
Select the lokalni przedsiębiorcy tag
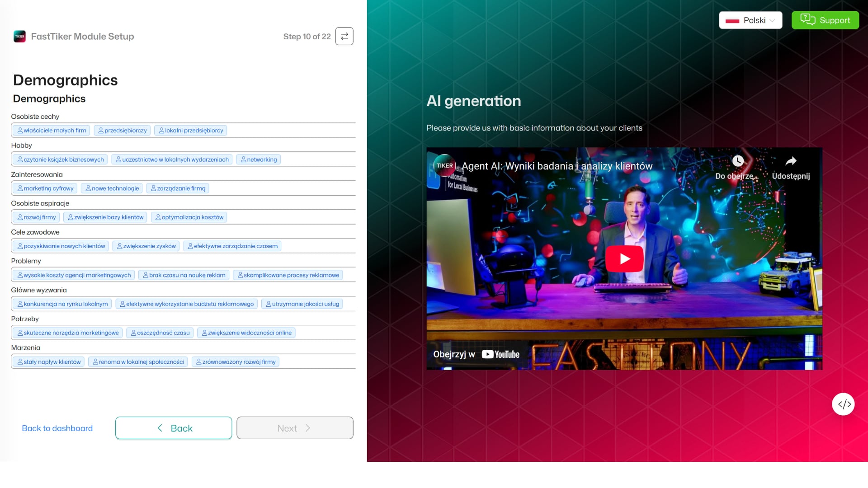coord(191,131)
